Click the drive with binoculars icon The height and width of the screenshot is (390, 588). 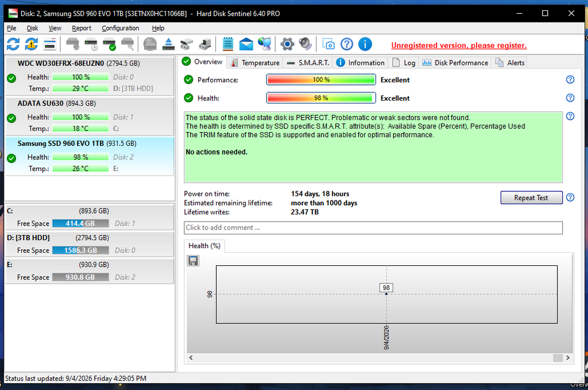(187, 44)
